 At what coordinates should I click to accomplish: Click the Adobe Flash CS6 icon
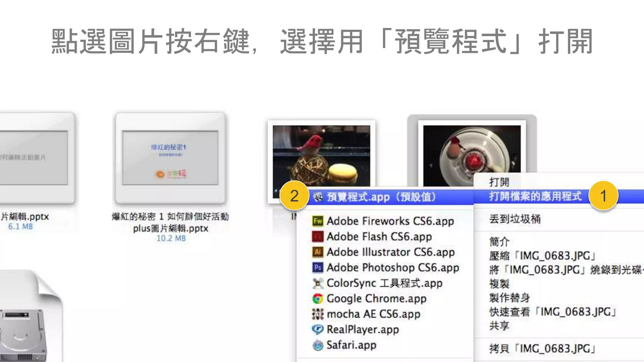[x=318, y=236]
